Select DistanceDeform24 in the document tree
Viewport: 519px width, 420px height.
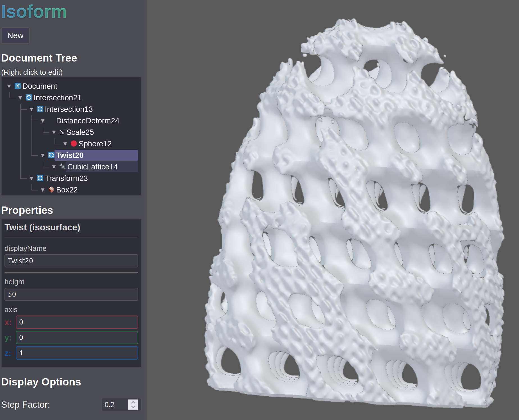tap(88, 121)
